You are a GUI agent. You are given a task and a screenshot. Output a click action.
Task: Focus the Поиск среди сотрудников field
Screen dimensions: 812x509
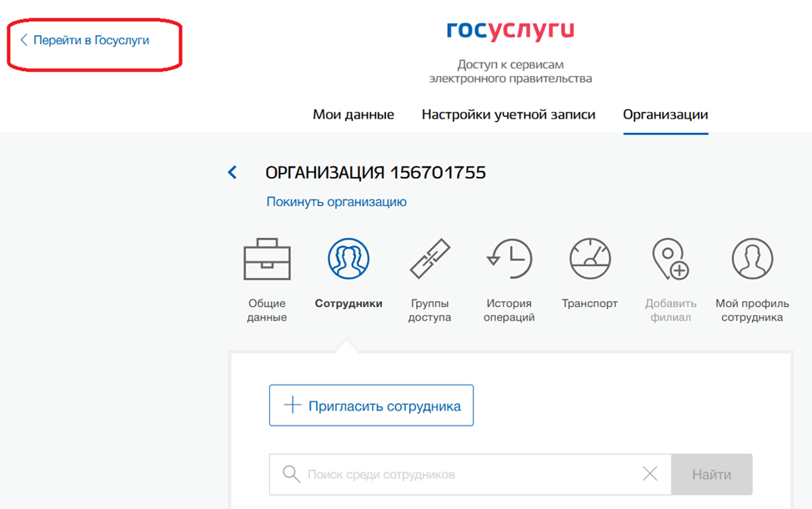click(x=467, y=475)
